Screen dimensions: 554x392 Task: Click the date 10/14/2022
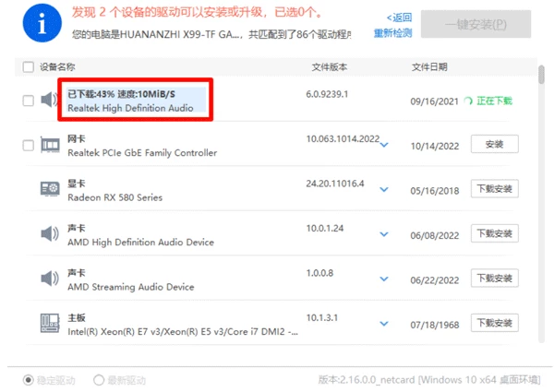[435, 146]
